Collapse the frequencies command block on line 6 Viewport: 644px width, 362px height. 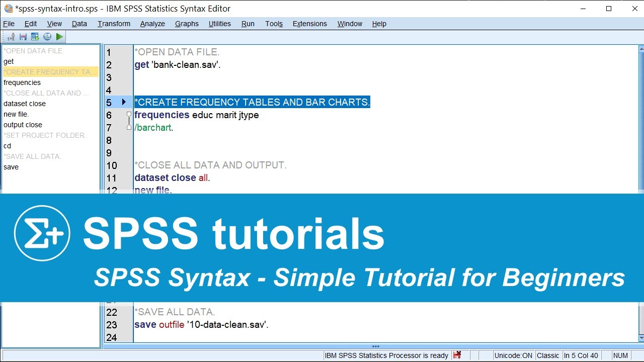(x=129, y=115)
